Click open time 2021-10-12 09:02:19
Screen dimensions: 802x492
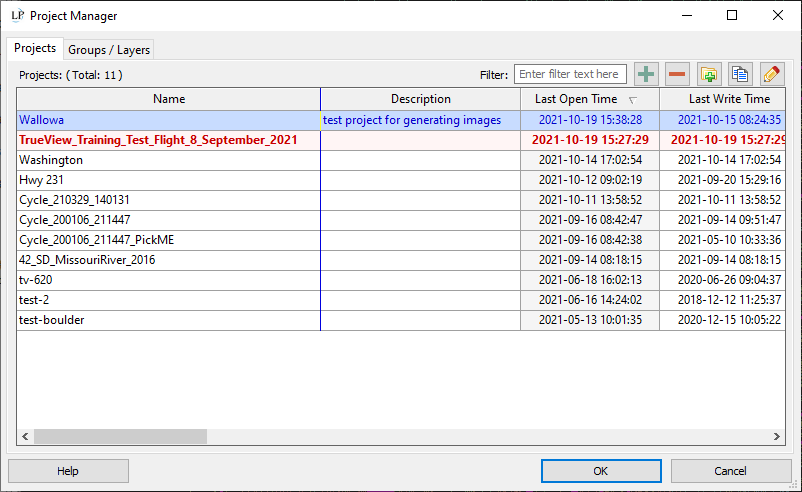coord(590,180)
